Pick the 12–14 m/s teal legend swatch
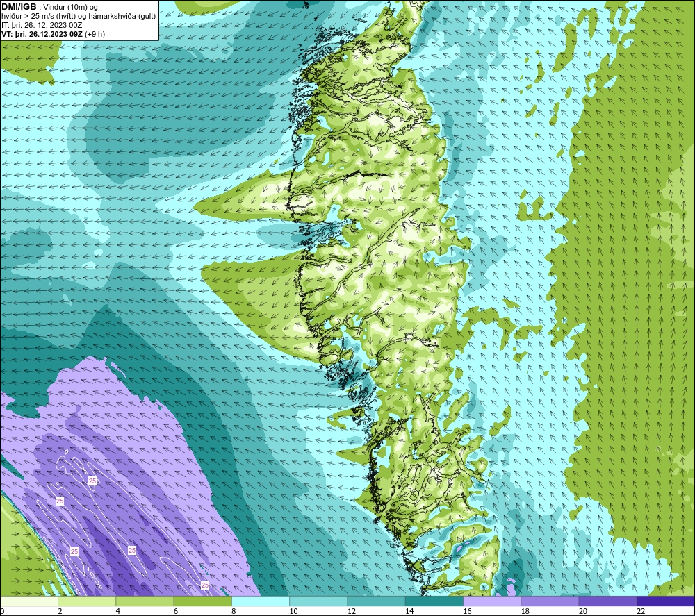This screenshot has width=695, height=616. pos(376,601)
